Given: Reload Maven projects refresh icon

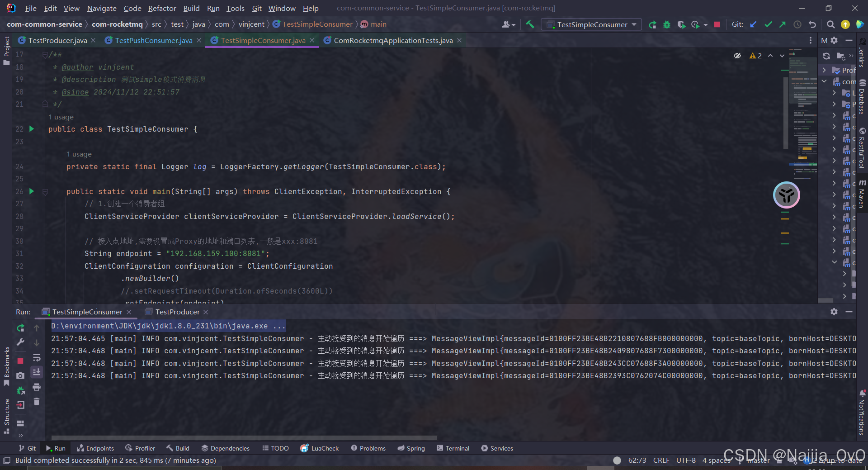Looking at the screenshot, I should click(x=826, y=56).
